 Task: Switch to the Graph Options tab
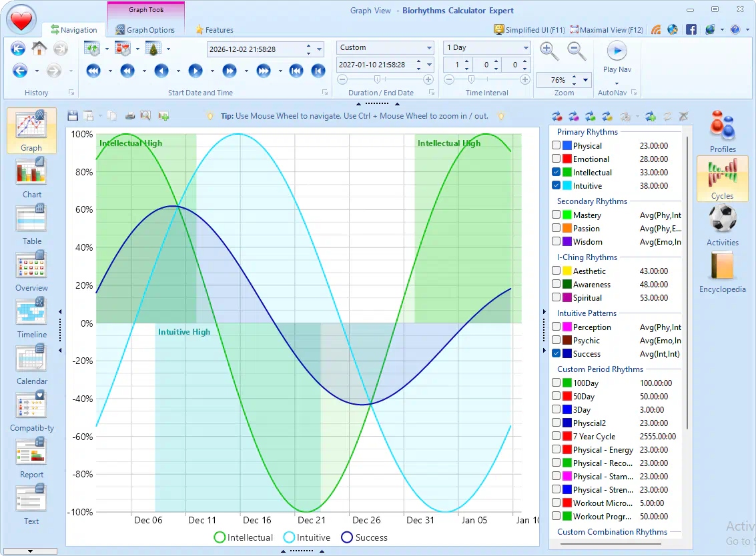pyautogui.click(x=145, y=30)
